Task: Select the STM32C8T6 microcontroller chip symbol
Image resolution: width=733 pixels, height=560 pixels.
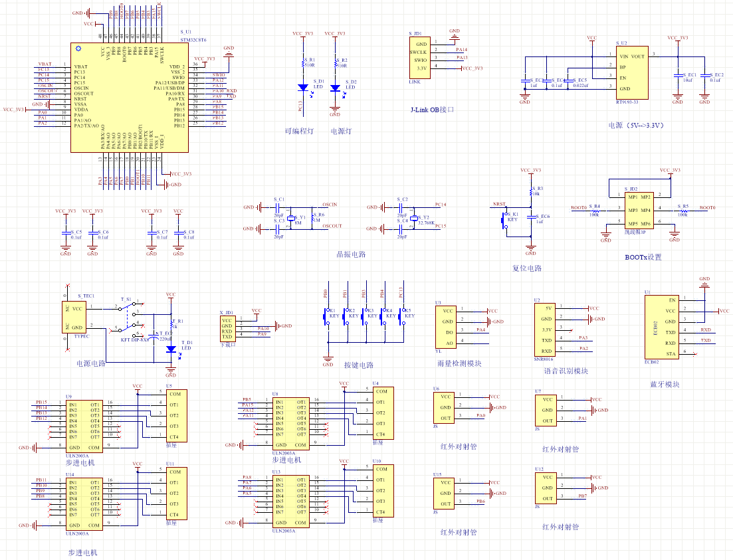Action: (x=130, y=98)
